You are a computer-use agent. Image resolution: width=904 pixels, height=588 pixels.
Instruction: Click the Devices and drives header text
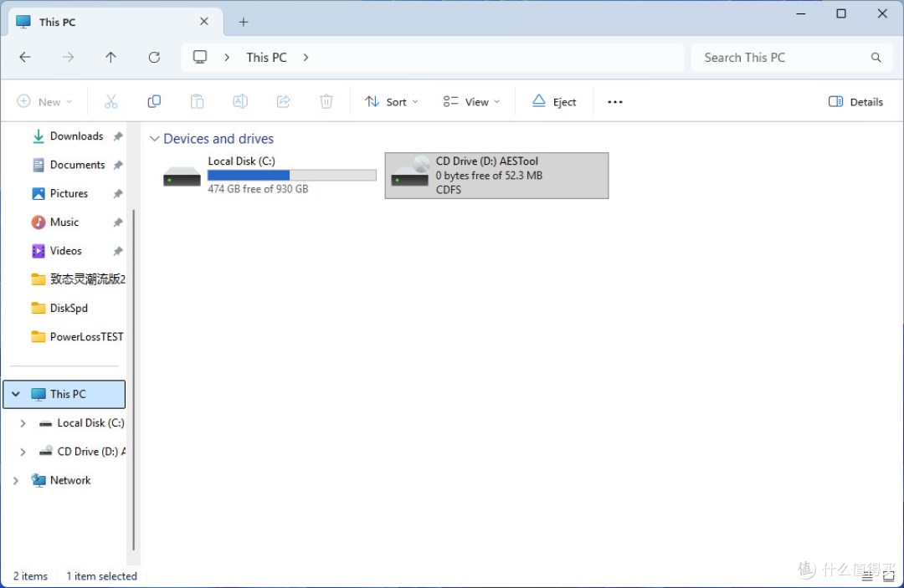(218, 139)
